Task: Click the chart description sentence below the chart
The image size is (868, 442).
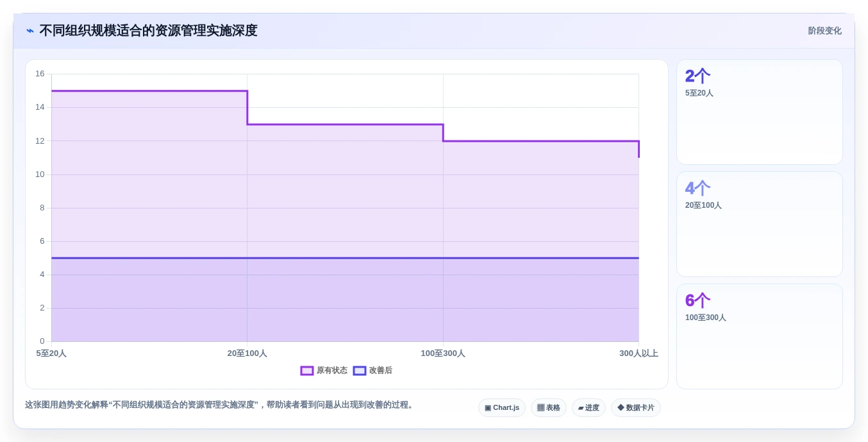Action: click(221, 405)
